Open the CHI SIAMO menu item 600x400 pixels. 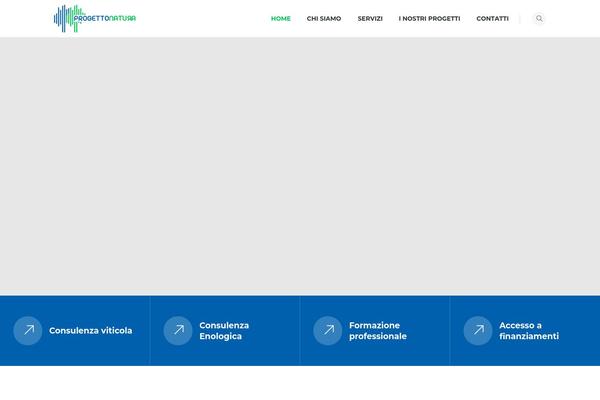324,18
